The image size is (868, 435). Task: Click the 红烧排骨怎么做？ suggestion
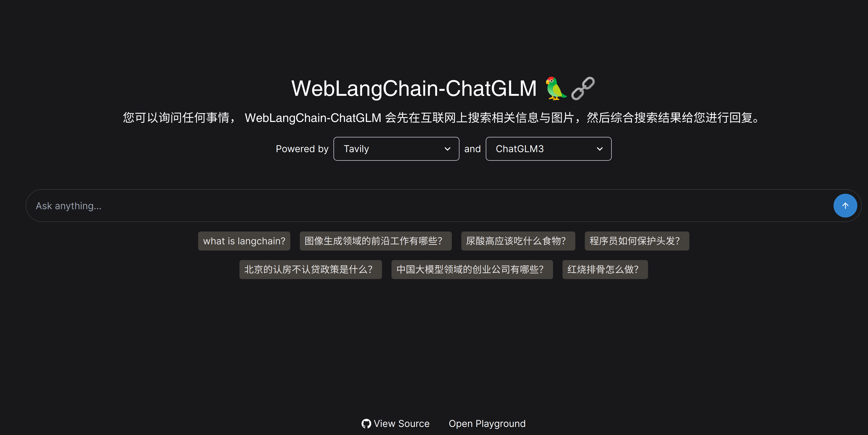click(x=604, y=269)
